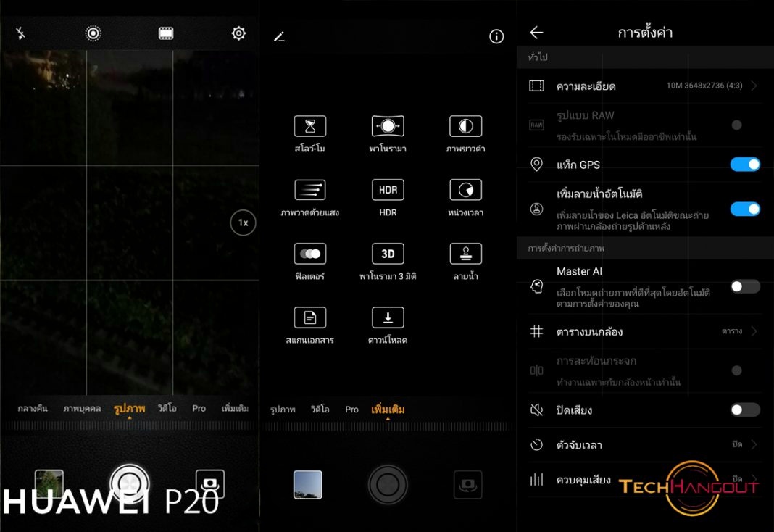Select รูปภาพ tab in the modes screen

coord(283,409)
